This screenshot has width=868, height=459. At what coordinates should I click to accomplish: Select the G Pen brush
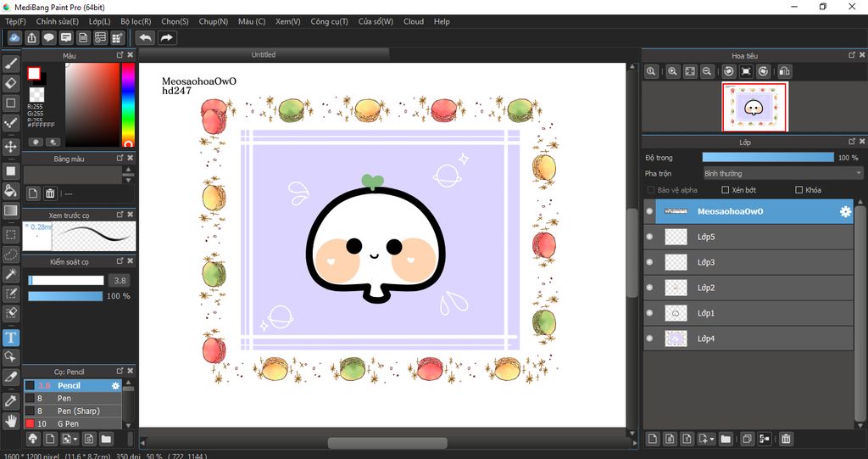[x=73, y=424]
